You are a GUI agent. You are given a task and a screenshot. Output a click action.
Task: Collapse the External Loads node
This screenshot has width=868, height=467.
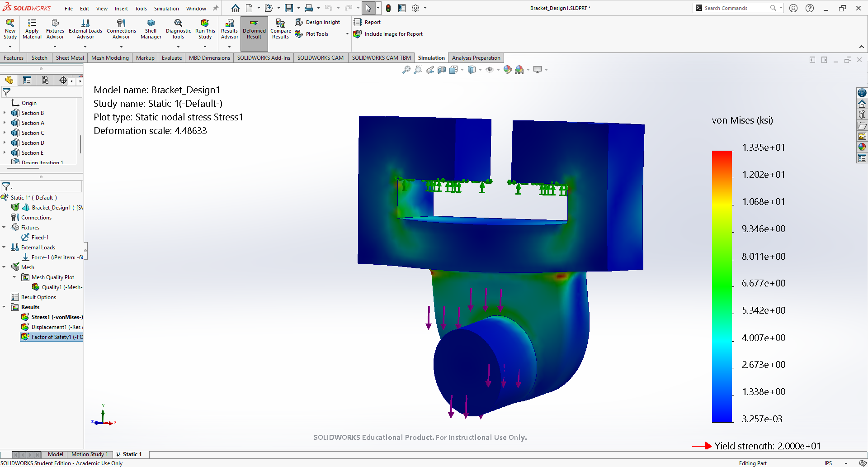point(4,248)
